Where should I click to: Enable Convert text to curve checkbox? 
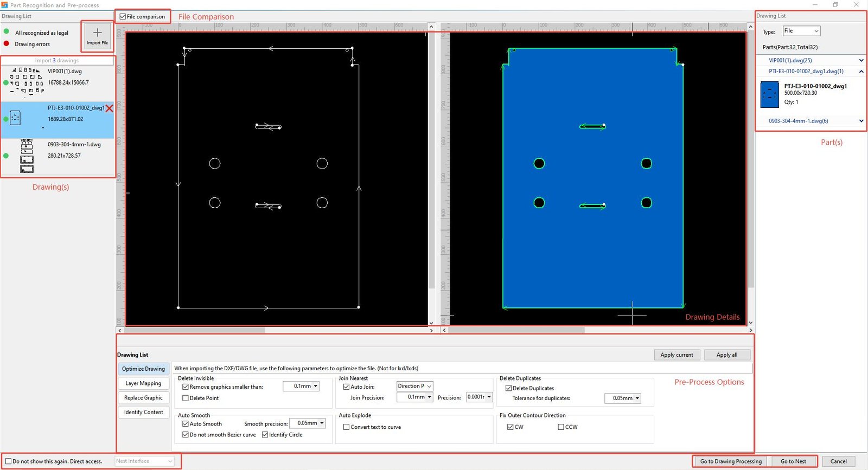346,427
